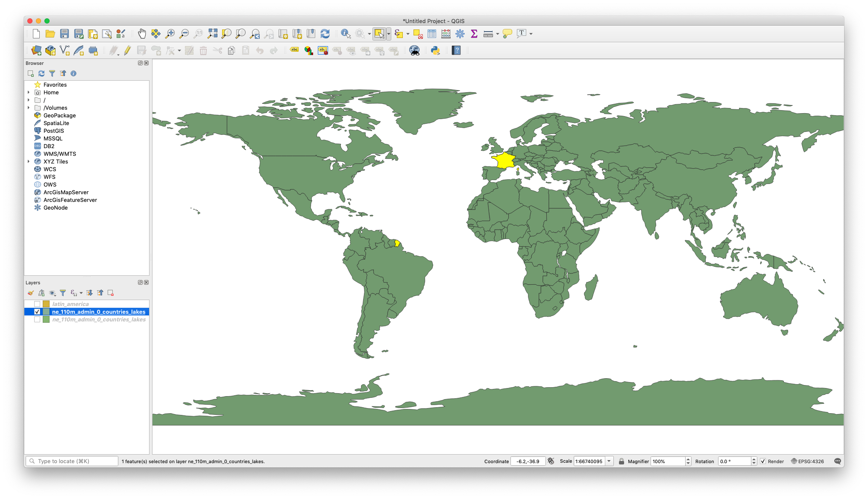The height and width of the screenshot is (499, 868).
Task: Click the Zoom Full extent icon
Action: click(x=212, y=34)
